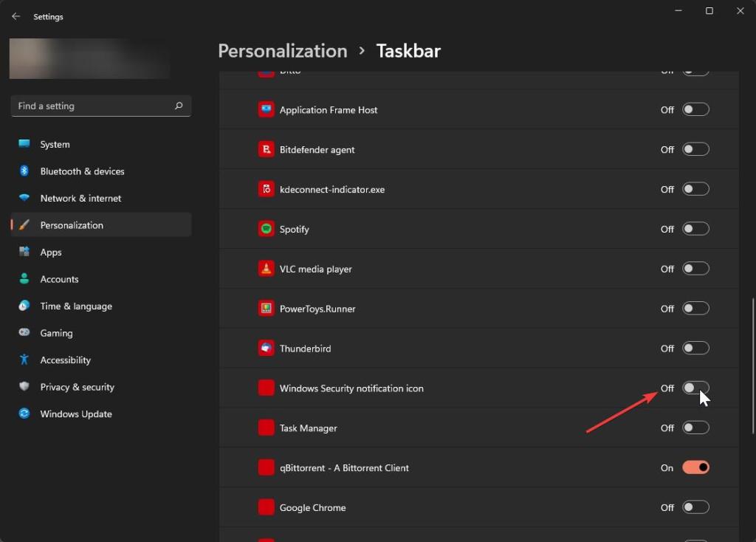
Task: Click the Find a setting search box
Action: click(x=100, y=106)
